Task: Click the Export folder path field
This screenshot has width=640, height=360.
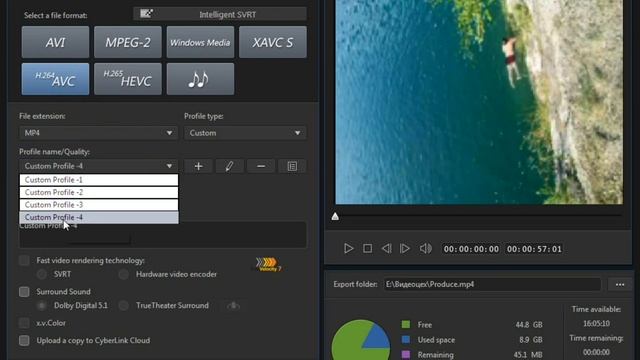Action: [x=492, y=284]
